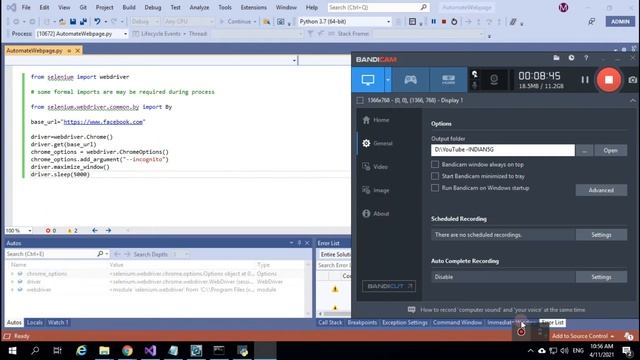Image resolution: width=640 pixels, height=360 pixels.
Task: Enable Start Bandicam minimized to tray
Action: (435, 176)
